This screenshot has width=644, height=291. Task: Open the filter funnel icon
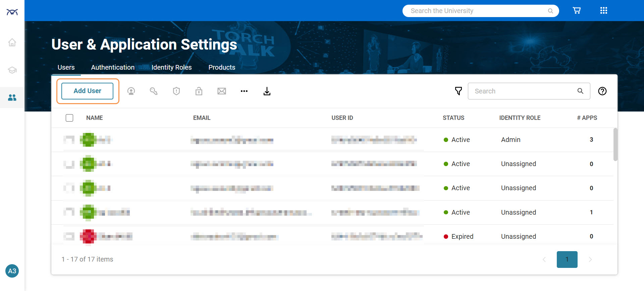pyautogui.click(x=458, y=91)
